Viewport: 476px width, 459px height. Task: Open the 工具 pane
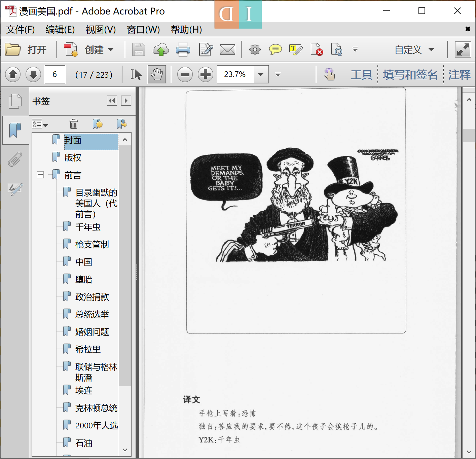(x=362, y=75)
